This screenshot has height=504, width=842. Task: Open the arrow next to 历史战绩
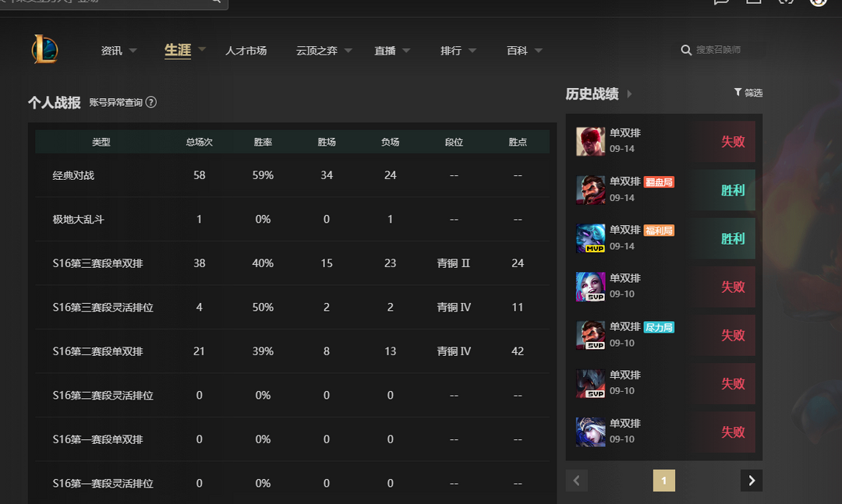(x=629, y=94)
